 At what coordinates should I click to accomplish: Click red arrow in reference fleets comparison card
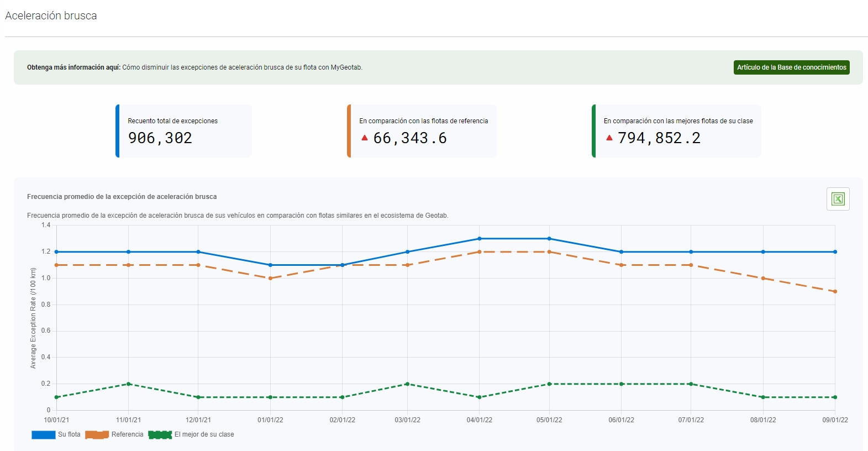pos(364,138)
